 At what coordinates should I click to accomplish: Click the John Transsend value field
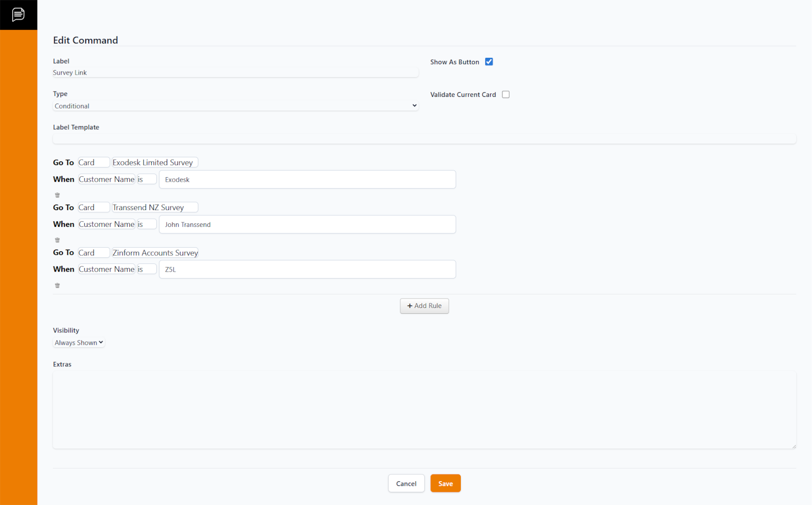pos(307,224)
